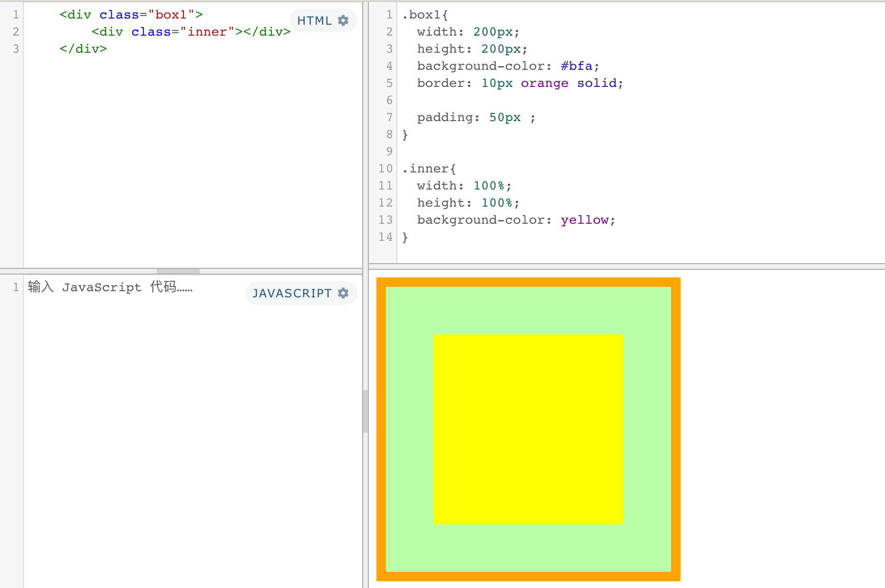Click the horizontal scrollbar under HTML panel

coord(178,271)
